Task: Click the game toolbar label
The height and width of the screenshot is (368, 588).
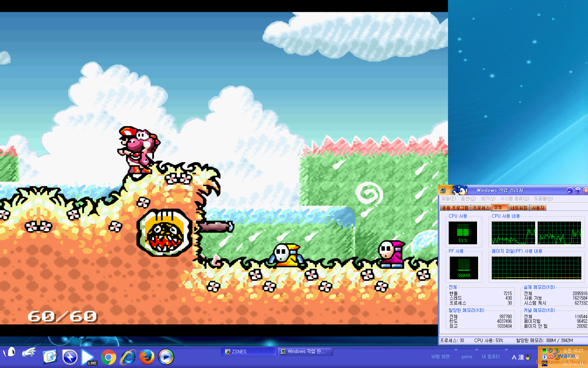Action: point(467,357)
